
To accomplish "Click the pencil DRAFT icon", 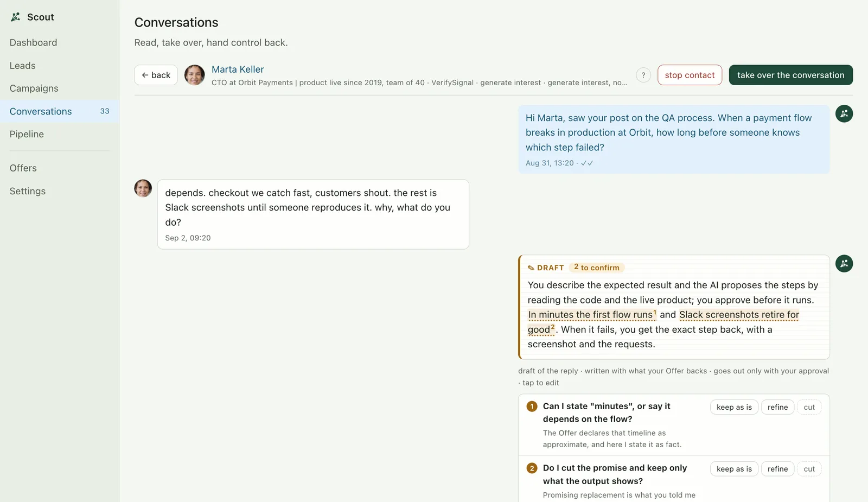I will click(x=531, y=268).
